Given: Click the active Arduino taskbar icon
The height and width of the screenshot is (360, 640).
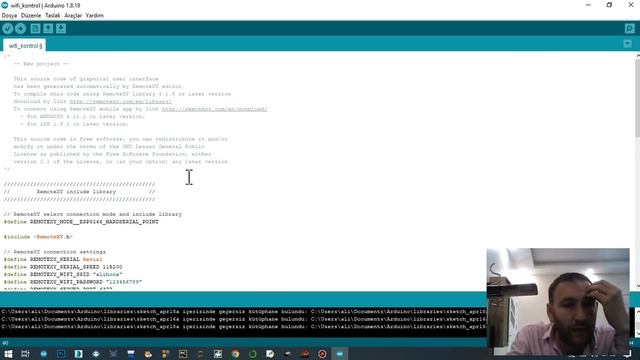Looking at the screenshot, I should click(x=340, y=354).
